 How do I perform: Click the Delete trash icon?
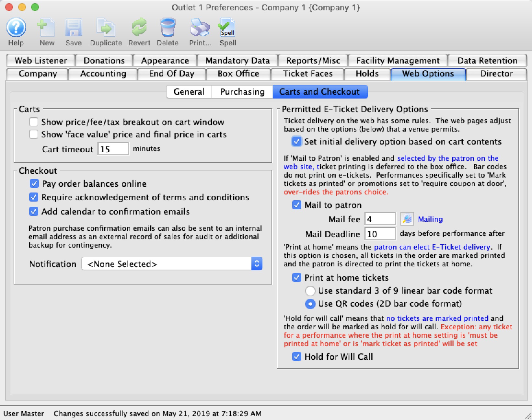pos(168,28)
